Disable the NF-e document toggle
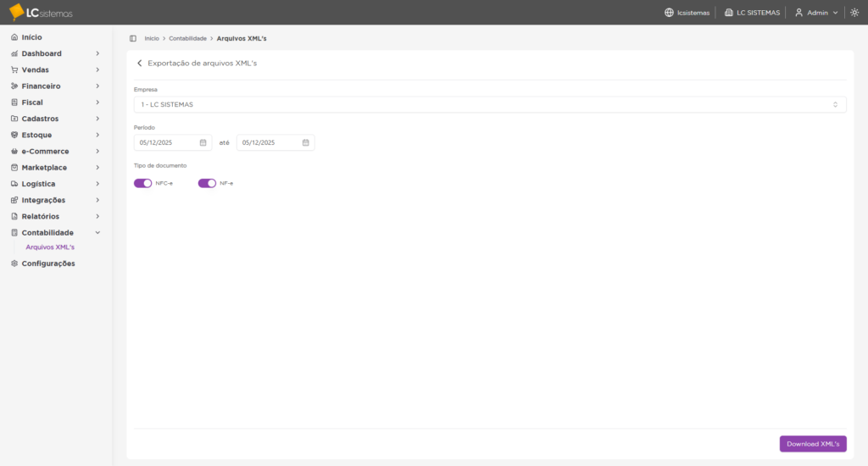The height and width of the screenshot is (466, 868). point(207,183)
